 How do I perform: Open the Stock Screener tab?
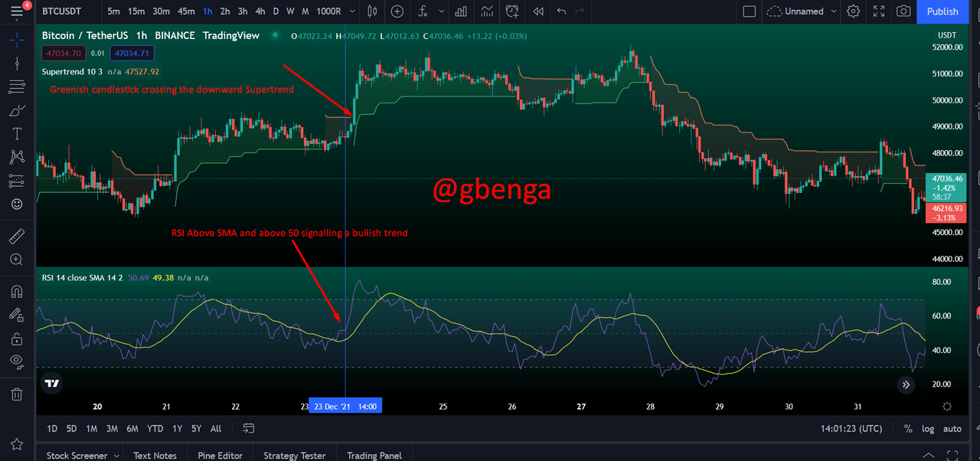click(x=77, y=455)
